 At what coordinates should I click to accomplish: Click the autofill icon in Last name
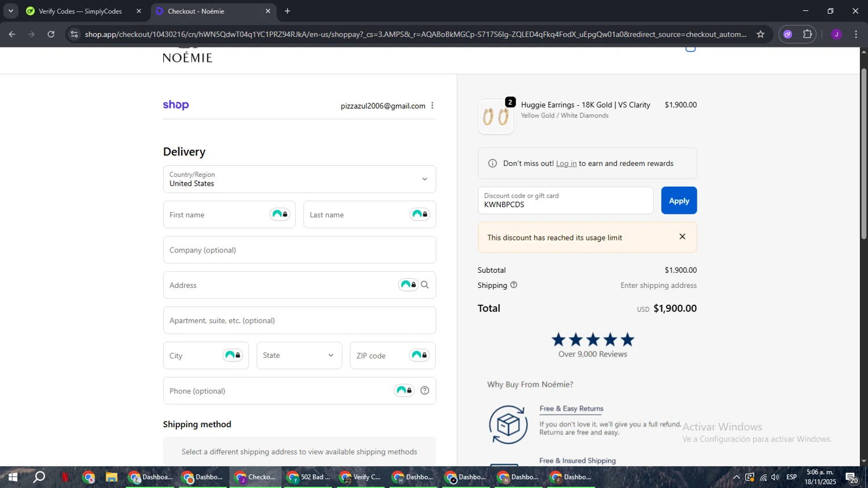pyautogui.click(x=420, y=215)
